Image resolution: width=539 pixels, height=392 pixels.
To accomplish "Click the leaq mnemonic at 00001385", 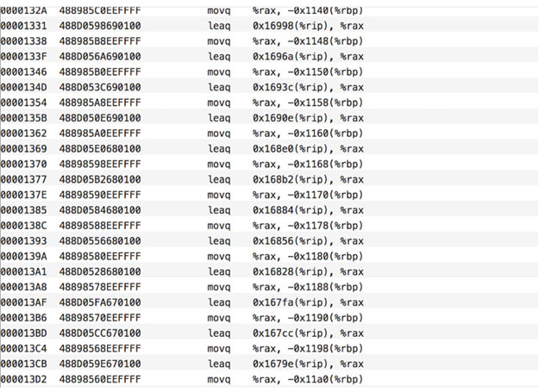I will tap(219, 210).
